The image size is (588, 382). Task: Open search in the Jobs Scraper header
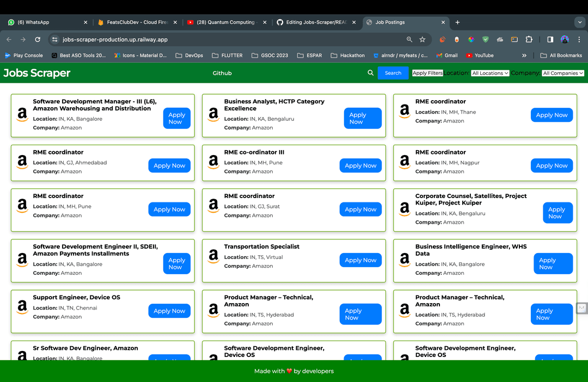pyautogui.click(x=371, y=73)
